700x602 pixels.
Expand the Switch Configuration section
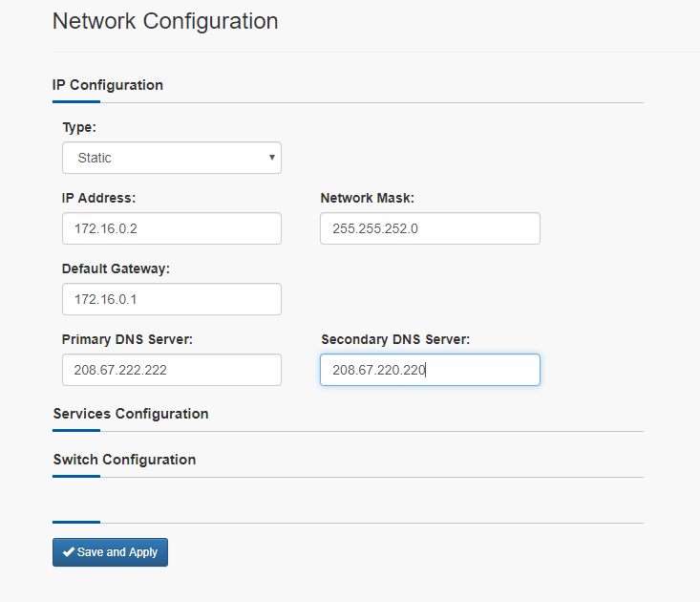(124, 460)
